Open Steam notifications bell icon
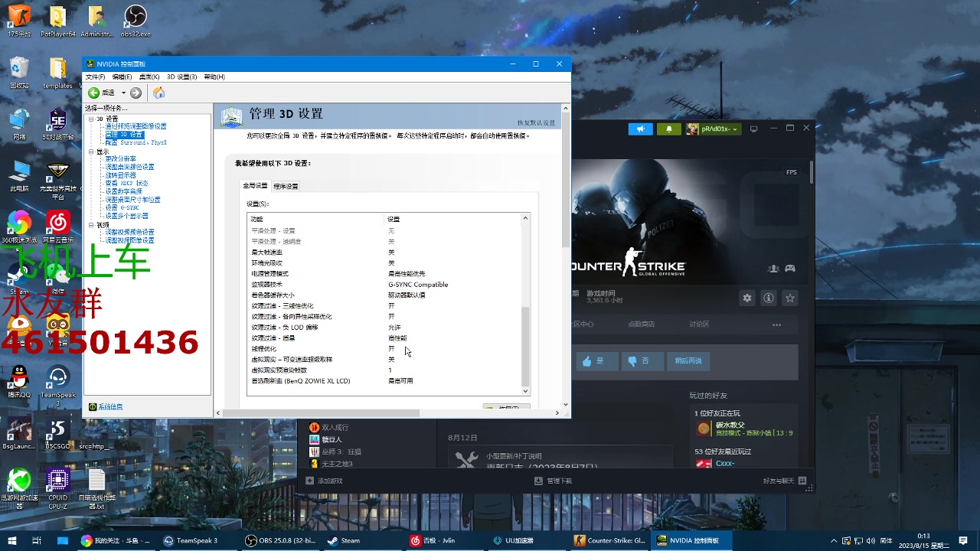Screen dimensions: 980x551 click(668, 129)
